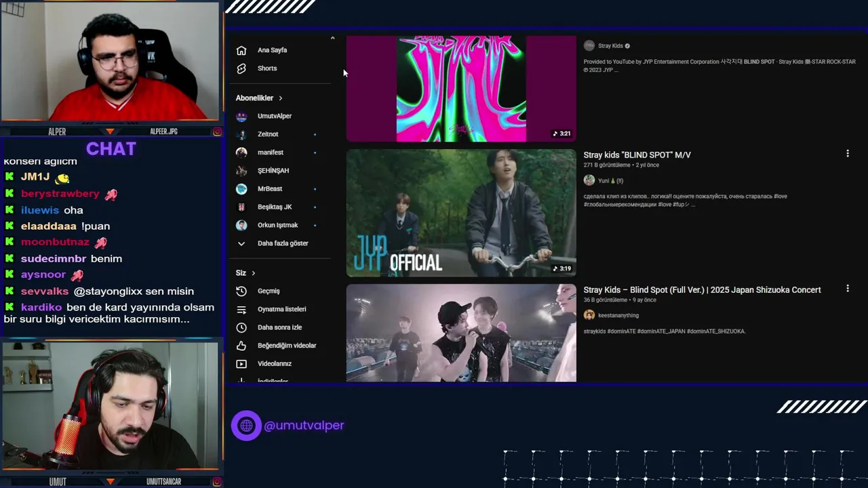Open Stray kids "BLIND SPOT" M/V title

point(637,155)
